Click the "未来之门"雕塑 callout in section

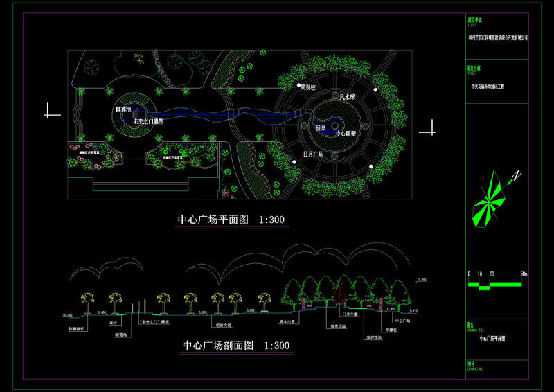[154, 322]
